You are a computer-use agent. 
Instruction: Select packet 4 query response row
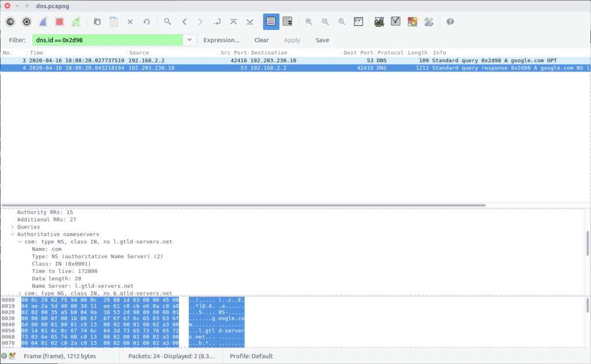[295, 68]
